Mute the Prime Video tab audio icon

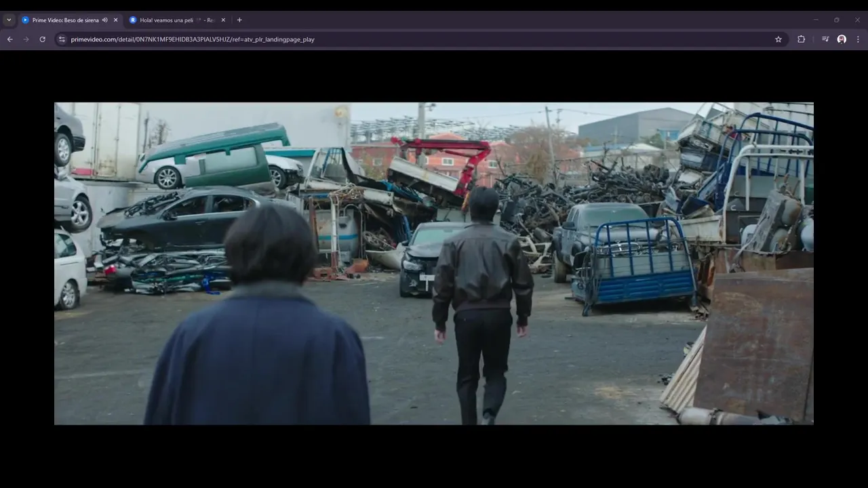[x=105, y=20]
